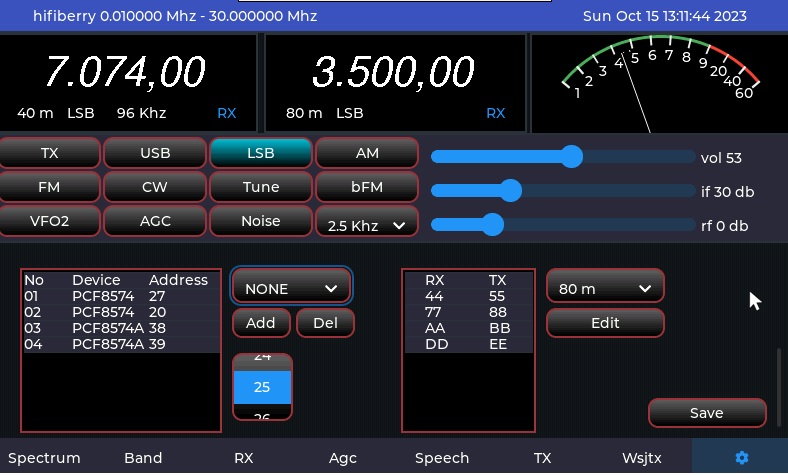Viewport: 788px width, 475px height.
Task: Click the 40 m band label
Action: [x=35, y=113]
